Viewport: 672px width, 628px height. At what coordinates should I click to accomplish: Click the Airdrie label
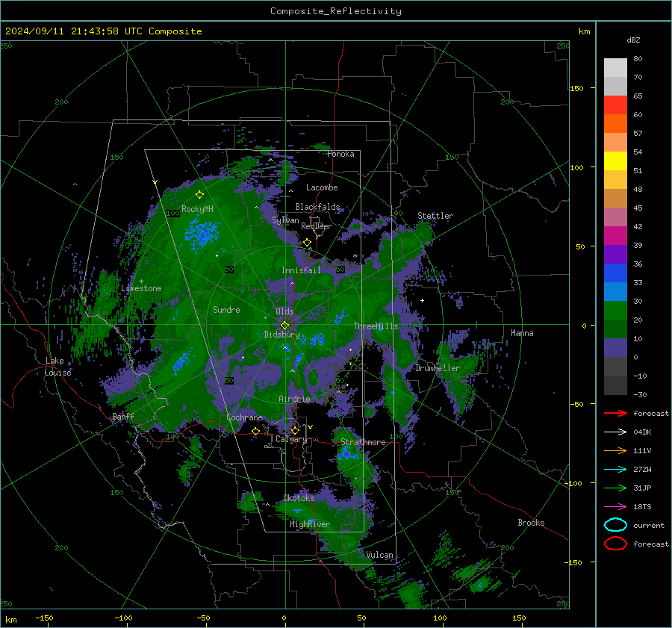click(294, 399)
